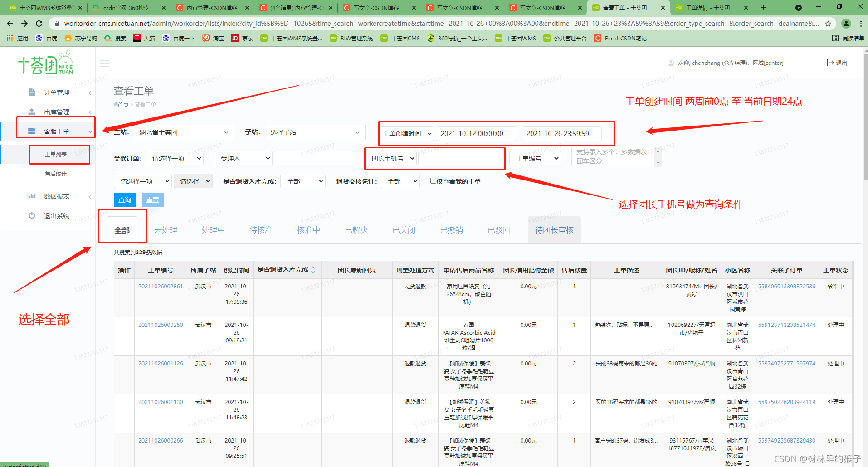Click the 退出系统 power icon
This screenshot has width=868, height=467.
32,215
